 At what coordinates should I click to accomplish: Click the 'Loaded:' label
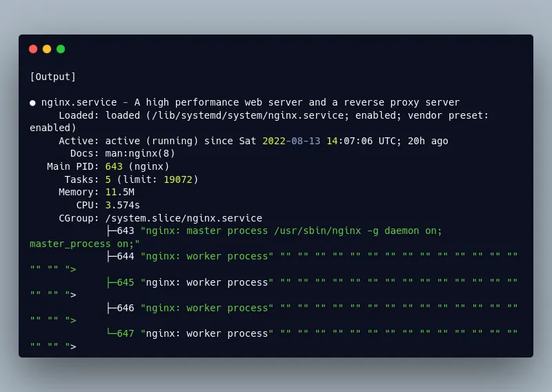pyautogui.click(x=79, y=115)
